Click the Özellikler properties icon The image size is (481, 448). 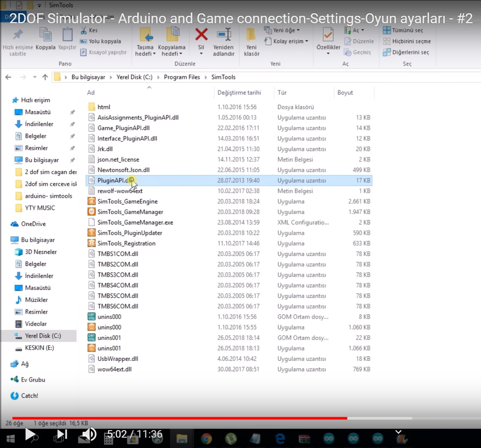(328, 35)
